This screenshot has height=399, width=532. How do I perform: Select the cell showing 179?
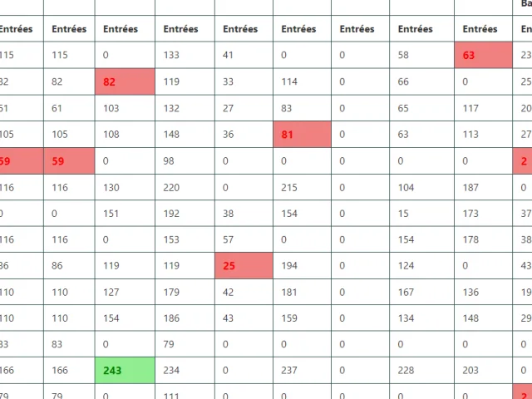[x=185, y=293]
